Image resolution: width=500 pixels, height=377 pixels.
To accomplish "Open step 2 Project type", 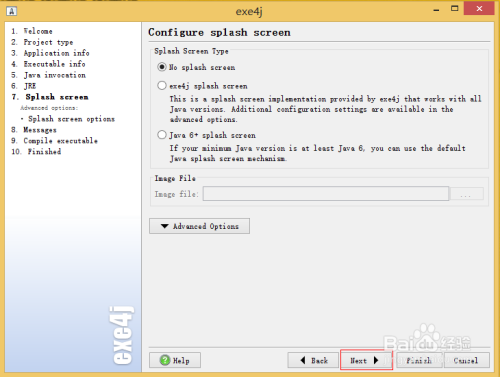I will pyautogui.click(x=42, y=42).
